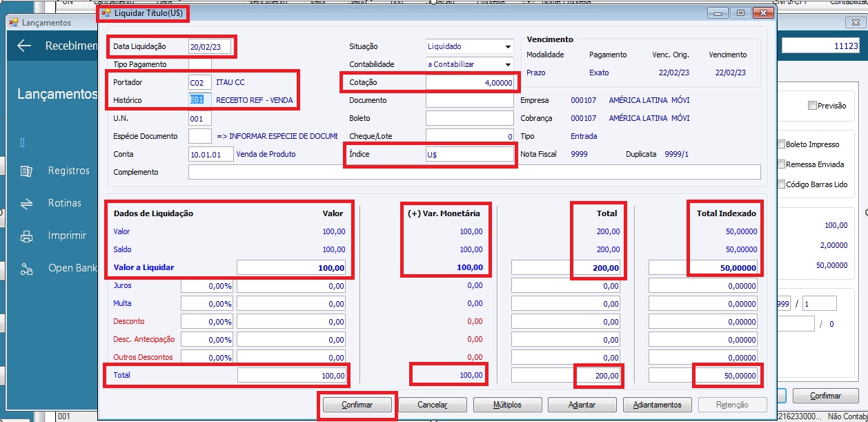868x422 pixels.
Task: Click the Boleto field
Action: 470,118
